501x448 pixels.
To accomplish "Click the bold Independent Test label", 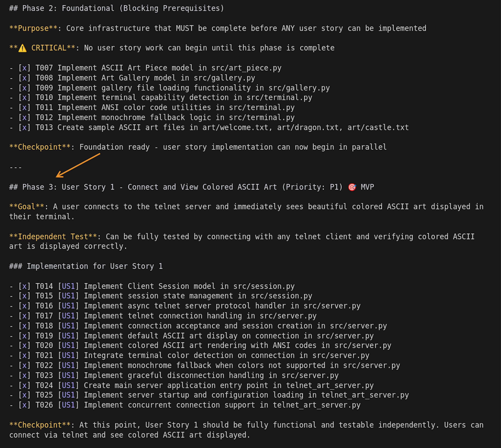I will click(53, 237).
